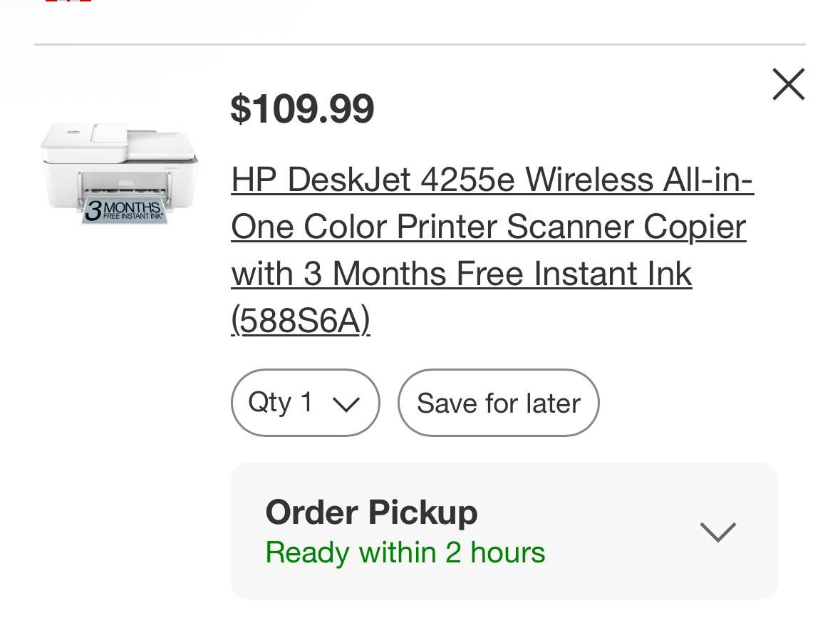
Task: Open the Qty 1 quantity dropdown
Action: [305, 403]
